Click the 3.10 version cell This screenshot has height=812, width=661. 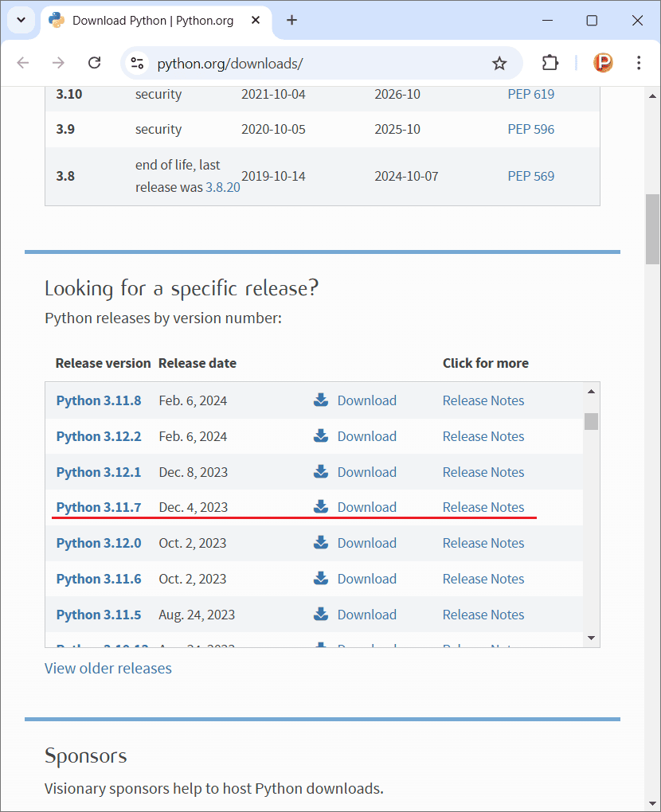tap(69, 94)
